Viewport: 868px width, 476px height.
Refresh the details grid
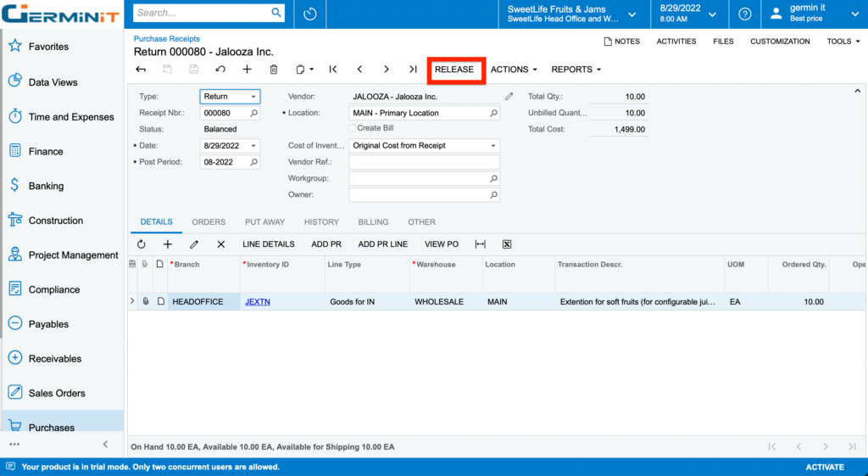(x=142, y=244)
